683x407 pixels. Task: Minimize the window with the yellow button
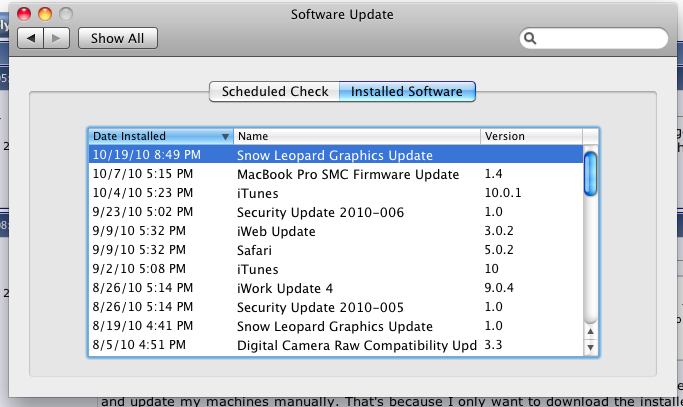point(45,14)
